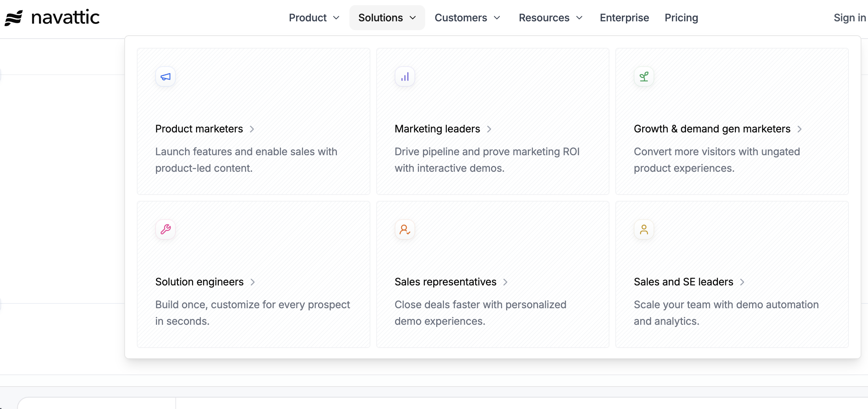Click the bar chart icon for Marketing leaders
868x409 pixels.
point(405,77)
